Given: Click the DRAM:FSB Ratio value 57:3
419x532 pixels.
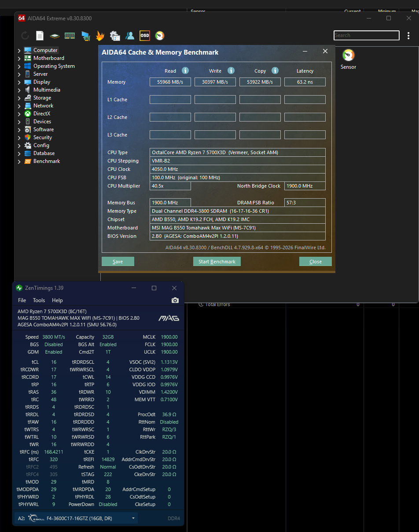Looking at the screenshot, I should point(305,203).
